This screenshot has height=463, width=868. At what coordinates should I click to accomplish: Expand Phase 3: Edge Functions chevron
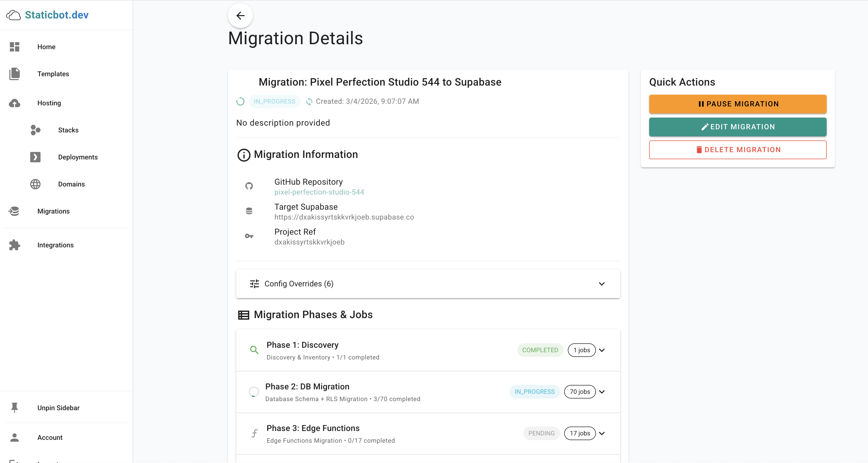[602, 433]
